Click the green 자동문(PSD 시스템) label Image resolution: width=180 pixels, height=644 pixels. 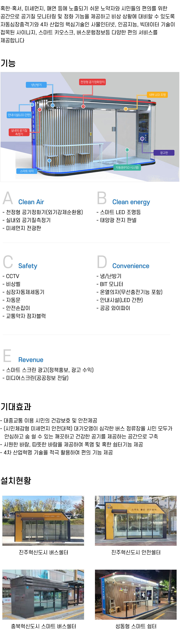pyautogui.click(x=127, y=168)
